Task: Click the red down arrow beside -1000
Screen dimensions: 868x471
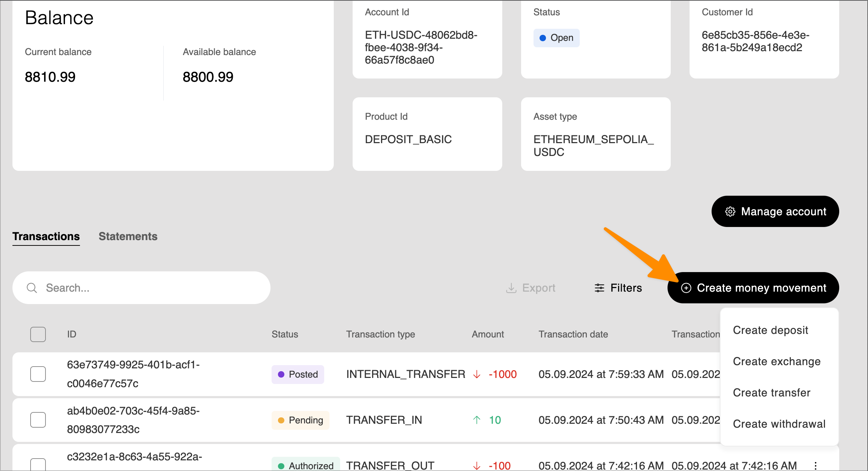Action: click(477, 374)
